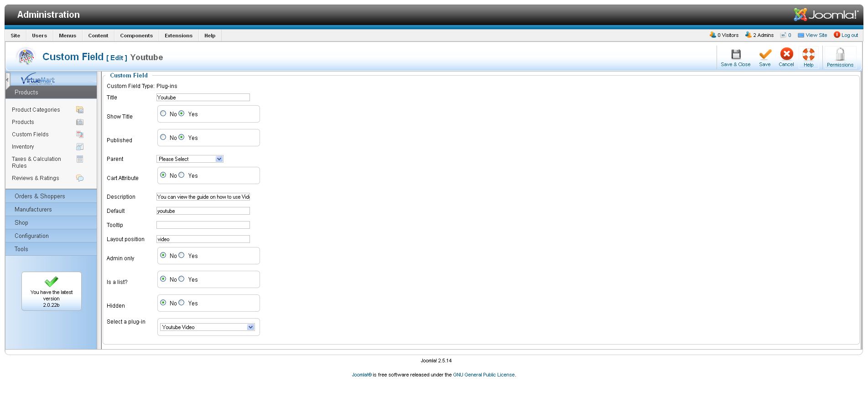
Task: Click the Layout position input field
Action: (203, 239)
